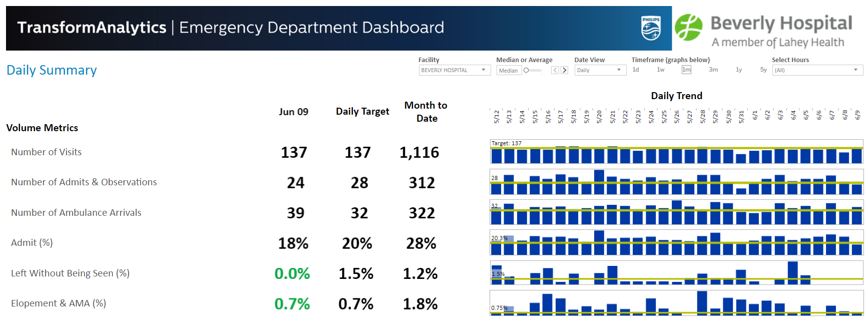Click the 0.75% target label in Elopement chart
Image resolution: width=868 pixels, height=322 pixels.
(x=500, y=308)
